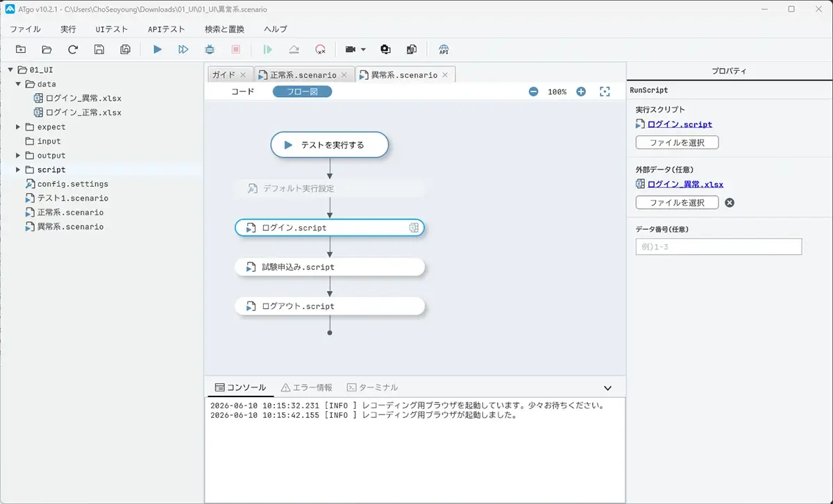Switch to the ガイド tab
This screenshot has width=833, height=504.
[224, 74]
